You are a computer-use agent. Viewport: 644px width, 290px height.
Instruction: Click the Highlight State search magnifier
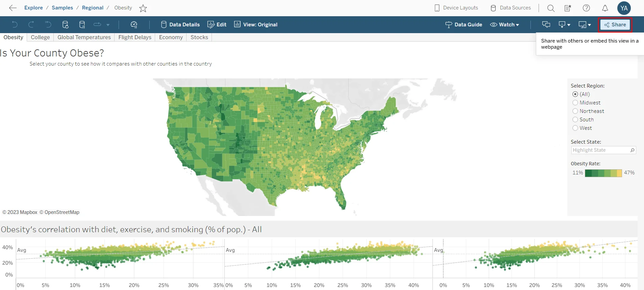(x=633, y=150)
